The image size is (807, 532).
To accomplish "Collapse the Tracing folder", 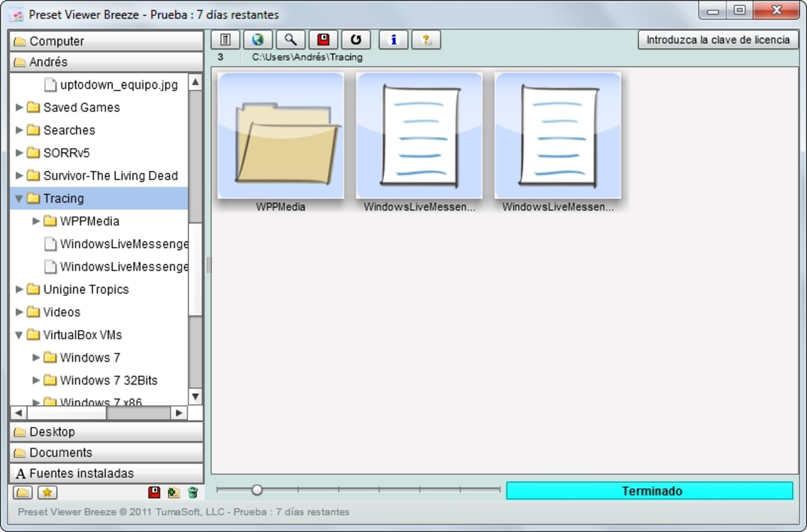I will click(x=19, y=198).
